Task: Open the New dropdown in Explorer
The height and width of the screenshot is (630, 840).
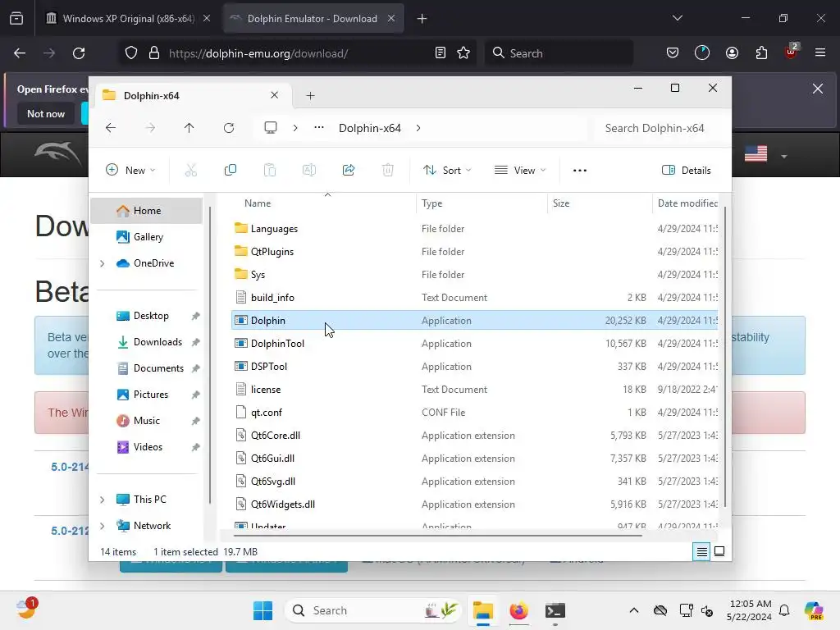Action: (130, 171)
